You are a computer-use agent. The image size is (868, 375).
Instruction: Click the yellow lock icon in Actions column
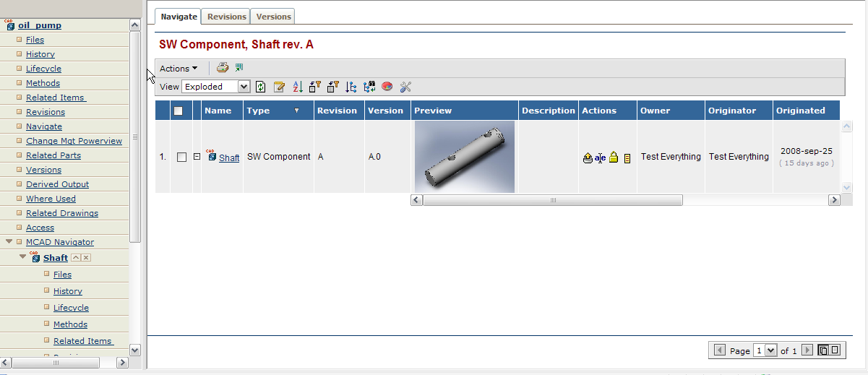coord(614,158)
